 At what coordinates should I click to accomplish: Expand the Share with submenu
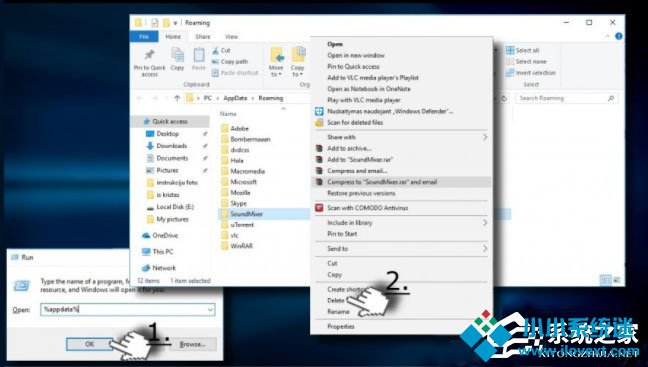[401, 137]
